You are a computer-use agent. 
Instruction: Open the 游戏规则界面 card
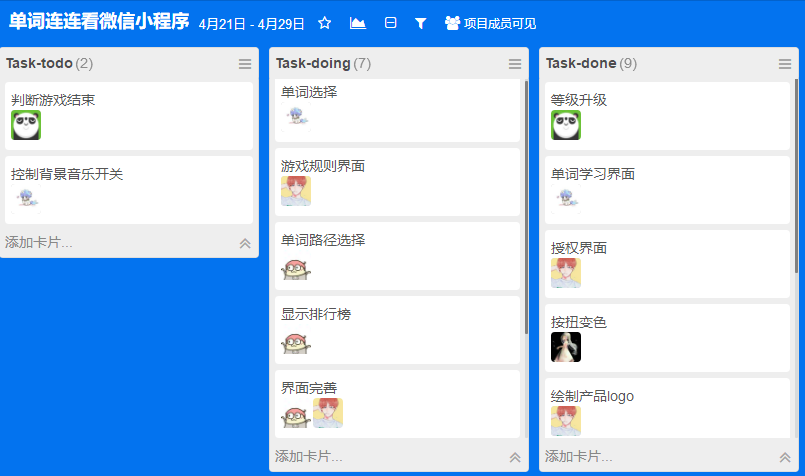(x=397, y=182)
